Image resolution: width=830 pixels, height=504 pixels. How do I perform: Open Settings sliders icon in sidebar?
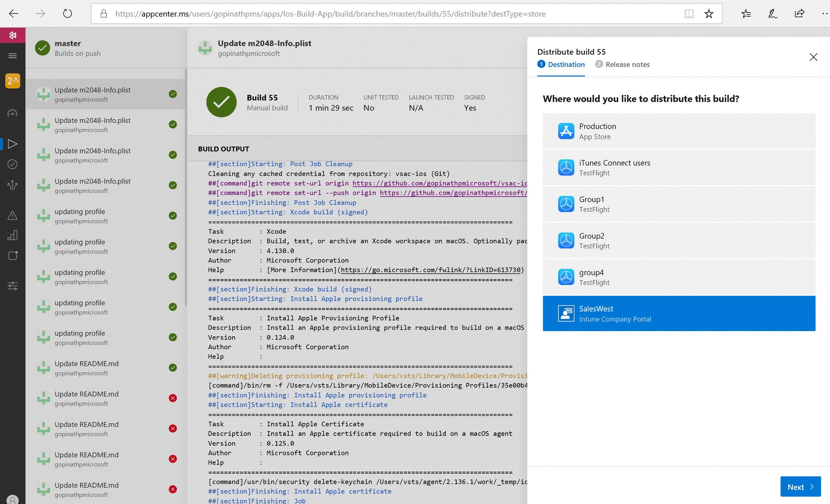click(13, 286)
